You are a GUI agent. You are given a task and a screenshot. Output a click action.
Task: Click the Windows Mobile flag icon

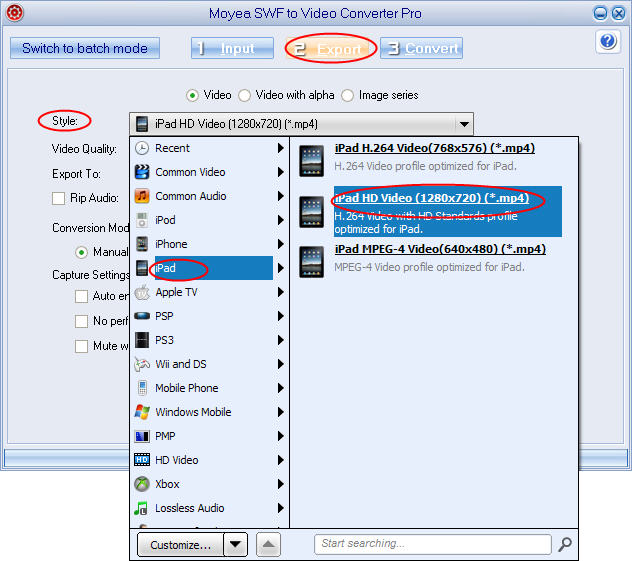click(142, 412)
